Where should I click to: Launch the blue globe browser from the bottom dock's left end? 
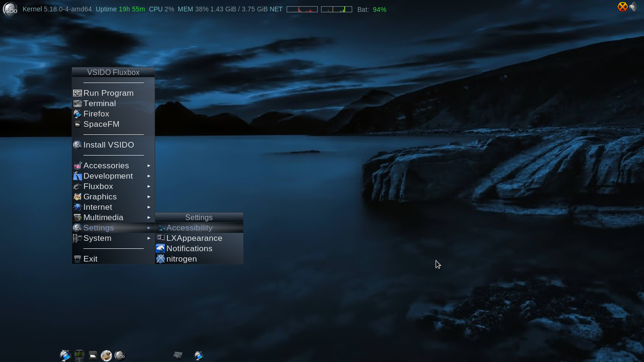point(65,355)
